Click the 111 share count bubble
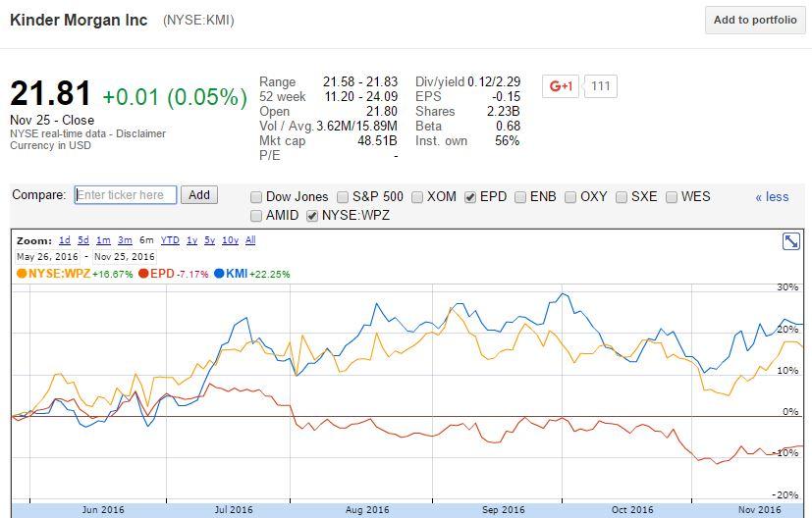812x518 pixels. [601, 86]
